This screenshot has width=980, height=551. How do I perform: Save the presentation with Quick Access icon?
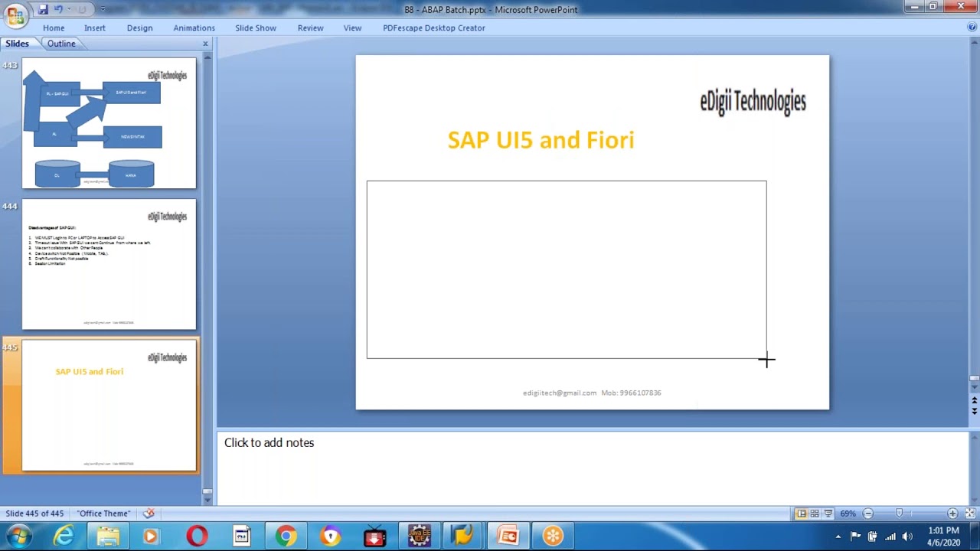(43, 9)
